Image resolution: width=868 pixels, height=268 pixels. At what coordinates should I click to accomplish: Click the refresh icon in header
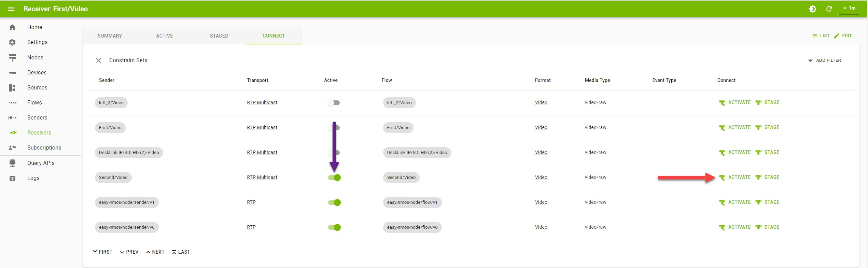pyautogui.click(x=829, y=9)
